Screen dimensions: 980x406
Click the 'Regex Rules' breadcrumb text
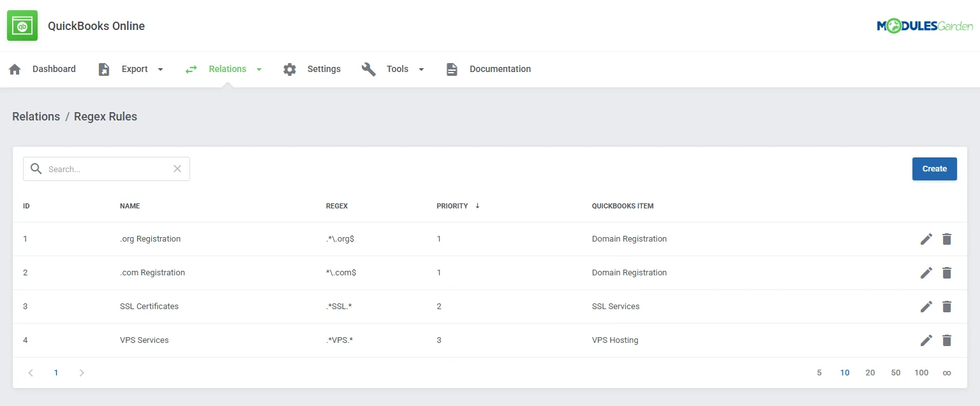point(105,117)
